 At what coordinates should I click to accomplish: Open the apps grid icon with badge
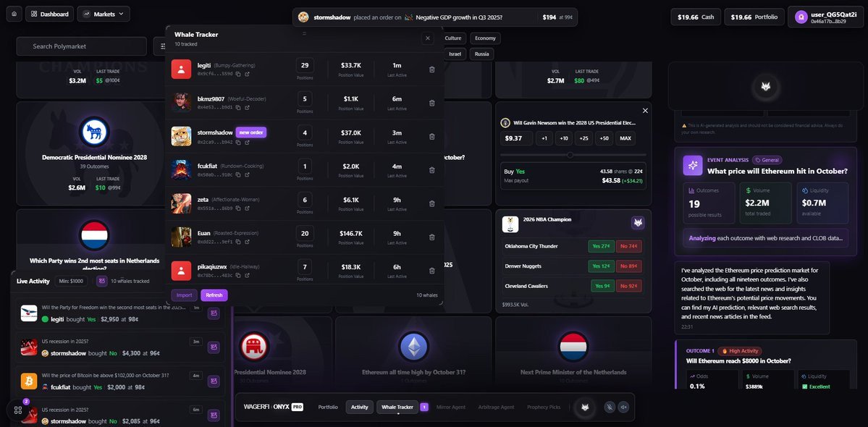tap(17, 410)
